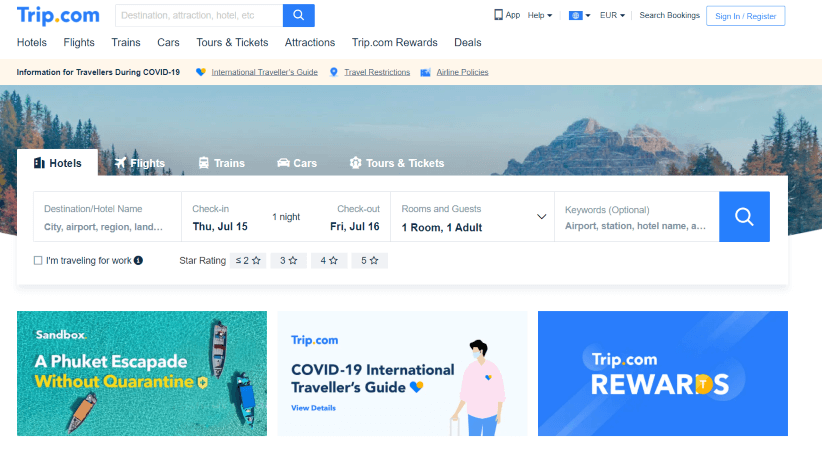Enable the I'm traveling for work checkbox
This screenshot has height=450, width=822.
click(x=38, y=261)
